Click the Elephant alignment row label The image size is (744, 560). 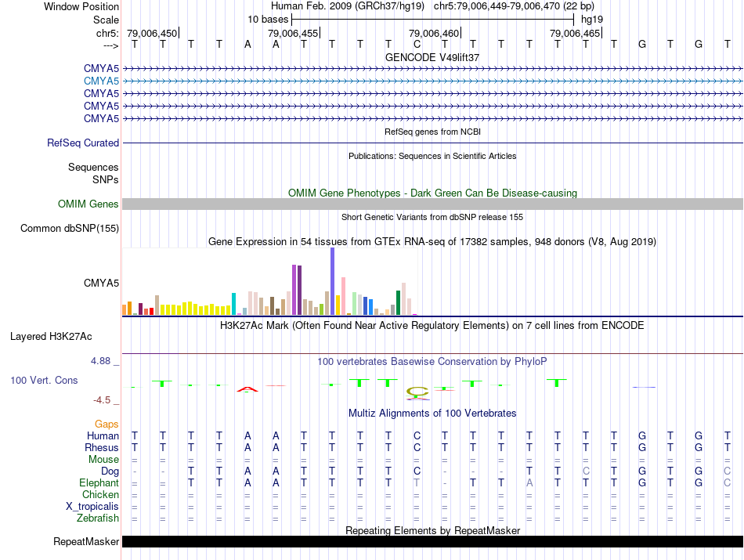(x=99, y=483)
